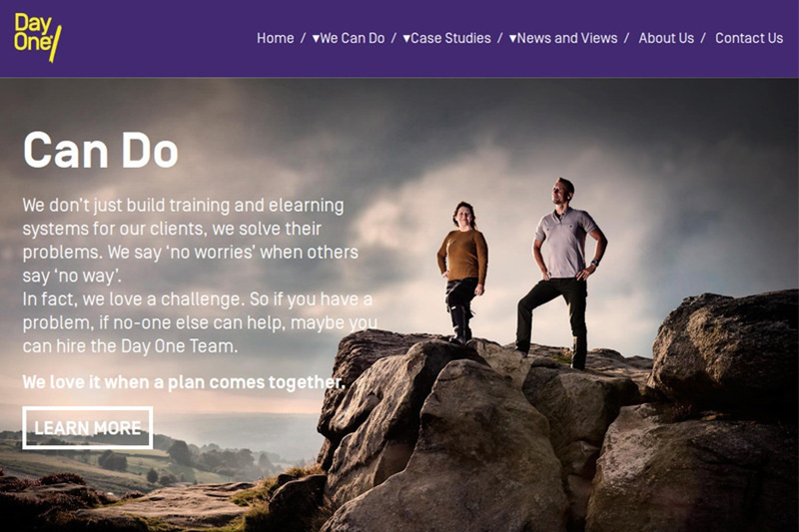799x532 pixels.
Task: Click the bold plan comes together tagline
Action: point(184,382)
